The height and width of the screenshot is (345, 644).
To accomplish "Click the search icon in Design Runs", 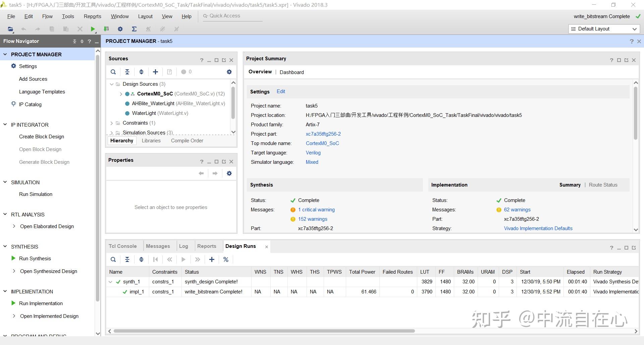I will point(113,259).
